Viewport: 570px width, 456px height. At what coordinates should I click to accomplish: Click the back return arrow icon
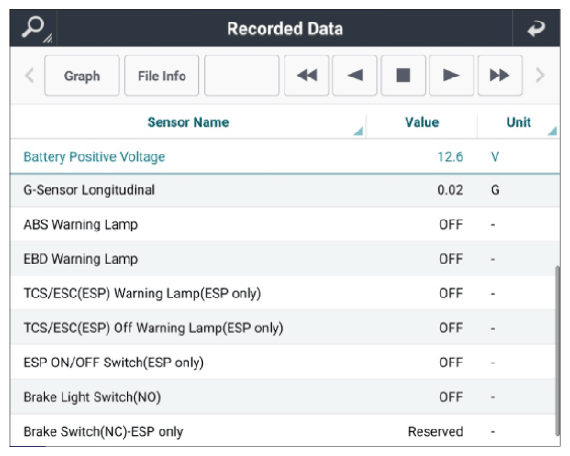[536, 28]
